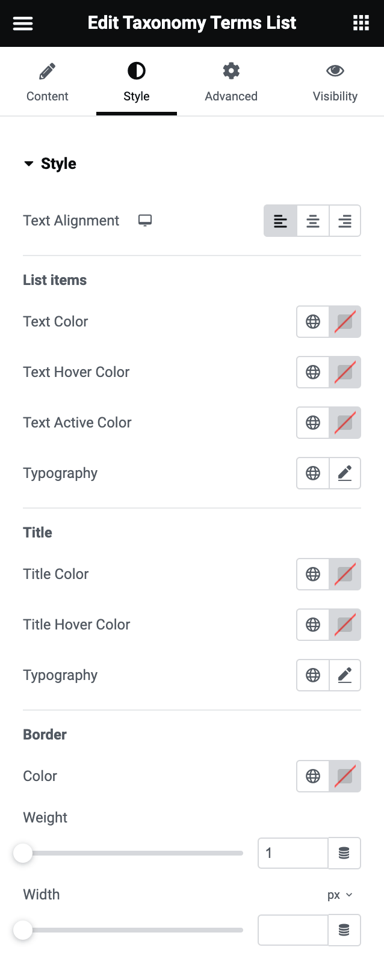Image resolution: width=384 pixels, height=980 pixels.
Task: Click the Edit Taxonomy Terms List title
Action: (x=192, y=23)
